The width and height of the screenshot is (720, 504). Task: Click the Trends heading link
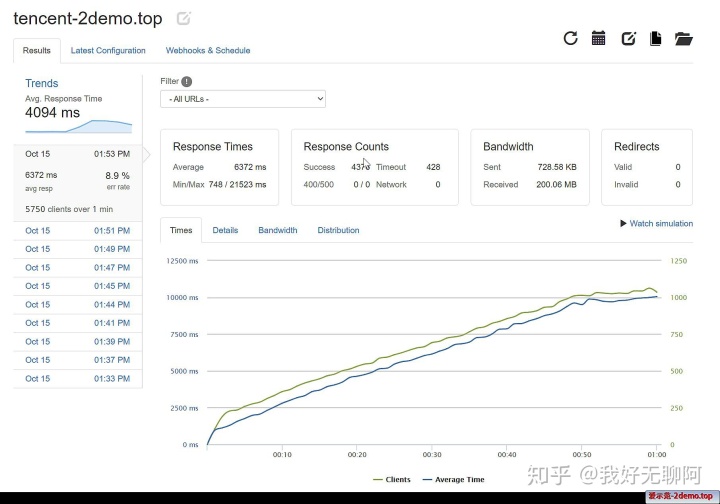(42, 83)
